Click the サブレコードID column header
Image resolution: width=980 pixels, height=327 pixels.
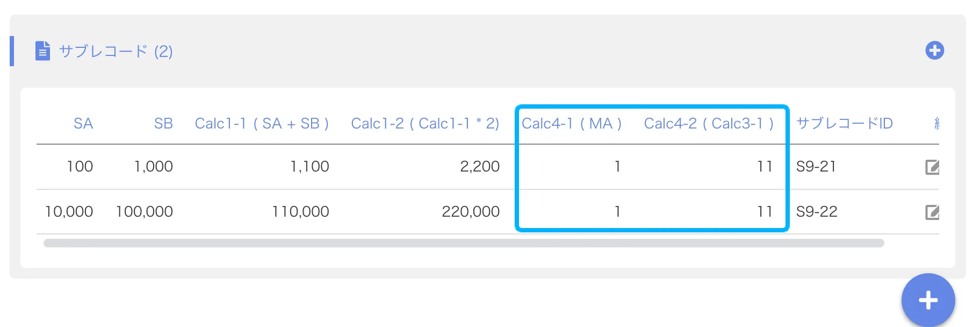coord(844,124)
